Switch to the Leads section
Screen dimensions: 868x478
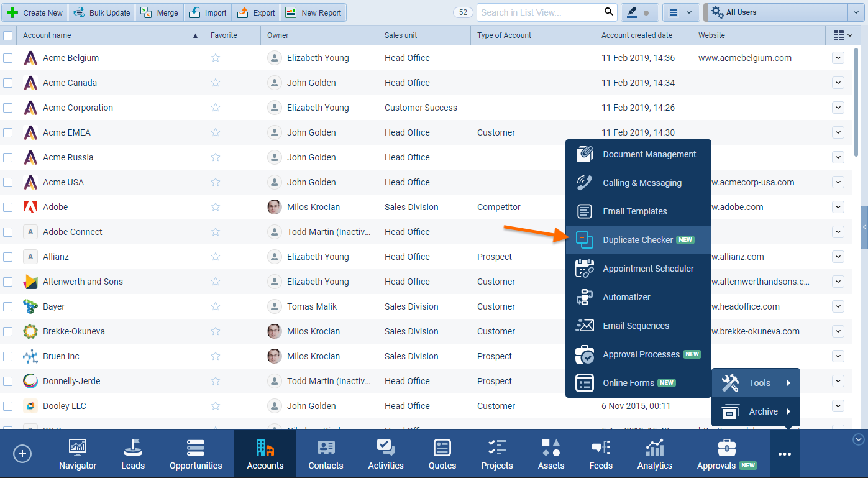(x=132, y=454)
